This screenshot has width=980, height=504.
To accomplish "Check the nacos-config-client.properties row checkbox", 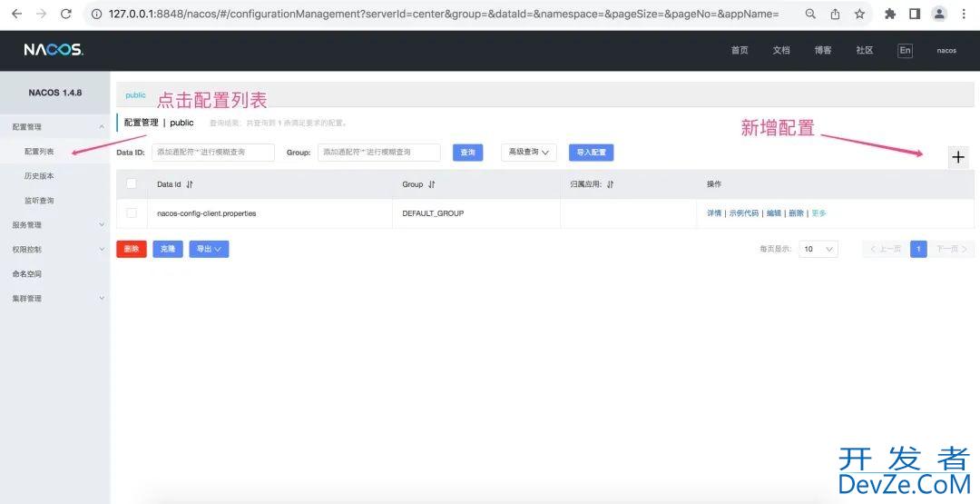I will pos(132,213).
